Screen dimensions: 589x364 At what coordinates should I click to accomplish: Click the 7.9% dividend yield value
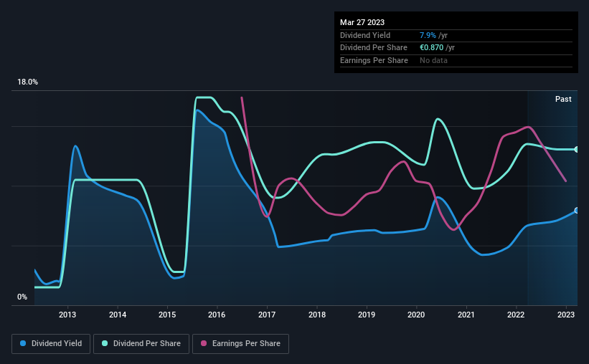(x=428, y=35)
